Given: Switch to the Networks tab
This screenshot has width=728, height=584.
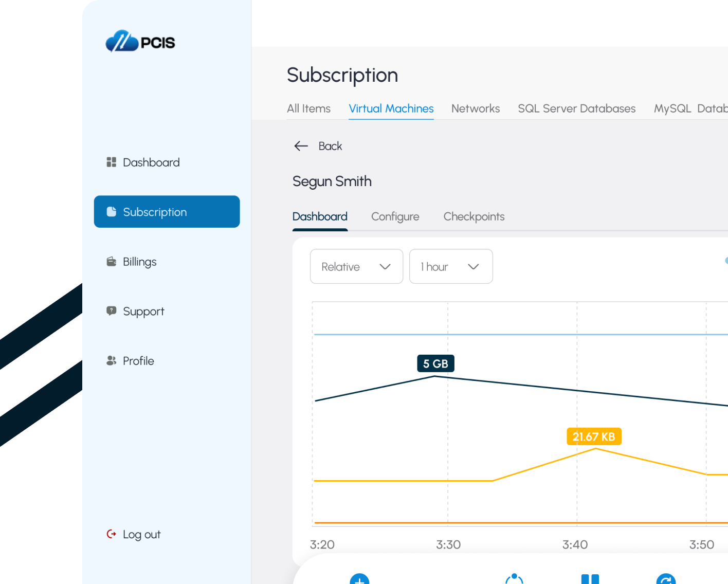Looking at the screenshot, I should point(476,108).
